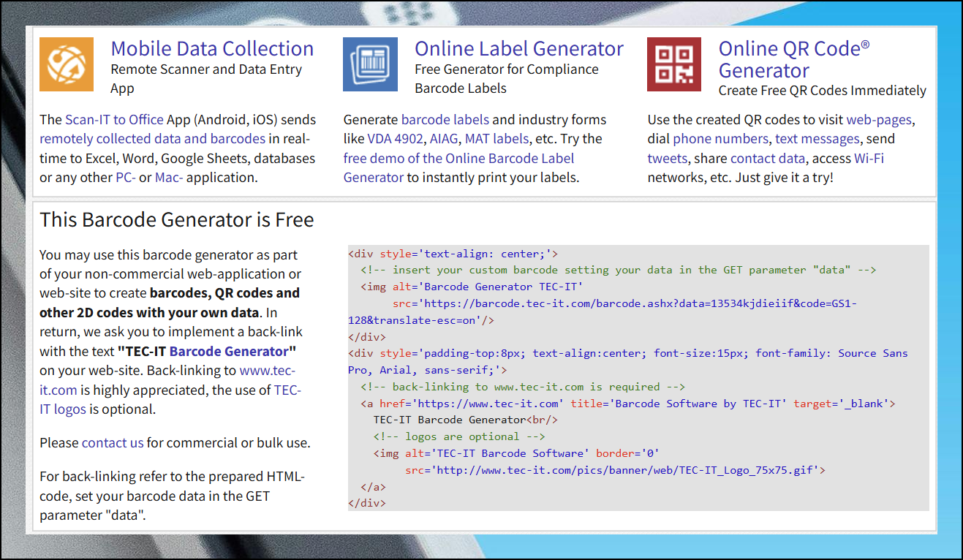The height and width of the screenshot is (560, 963).
Task: Click the orange Mobile Data Collection icon
Action: pos(67,64)
